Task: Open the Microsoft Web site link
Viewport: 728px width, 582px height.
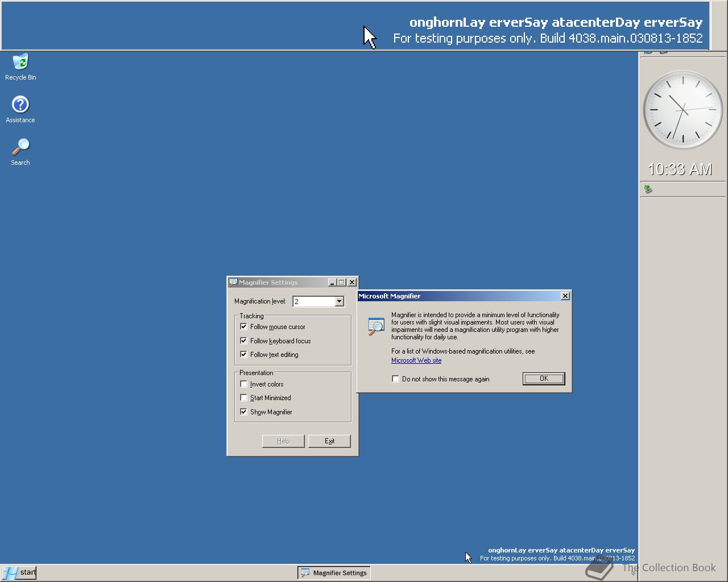Action: pyautogui.click(x=416, y=360)
